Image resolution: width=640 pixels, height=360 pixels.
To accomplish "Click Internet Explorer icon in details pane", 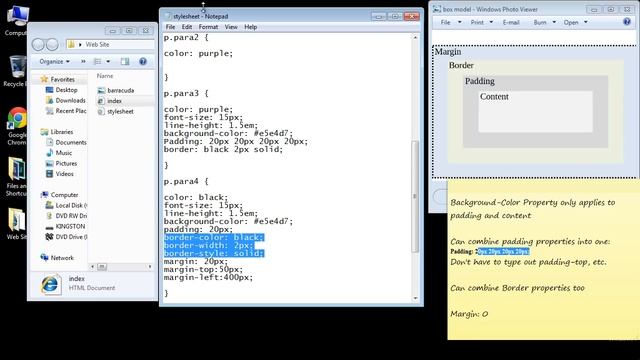I will coord(50,284).
